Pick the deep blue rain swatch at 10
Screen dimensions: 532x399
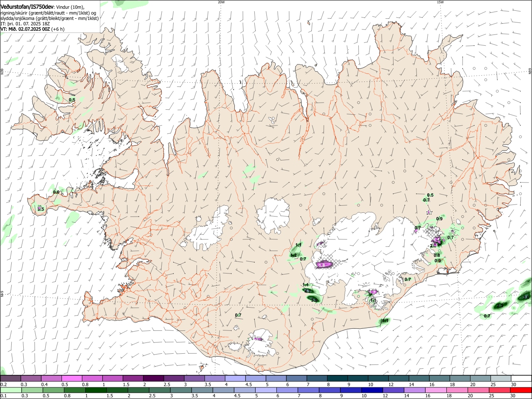click(x=372, y=390)
